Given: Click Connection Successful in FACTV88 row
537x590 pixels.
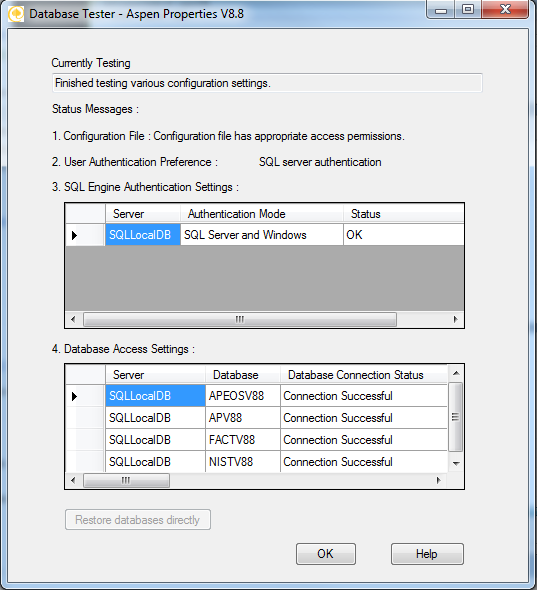Looking at the screenshot, I should tap(364, 439).
